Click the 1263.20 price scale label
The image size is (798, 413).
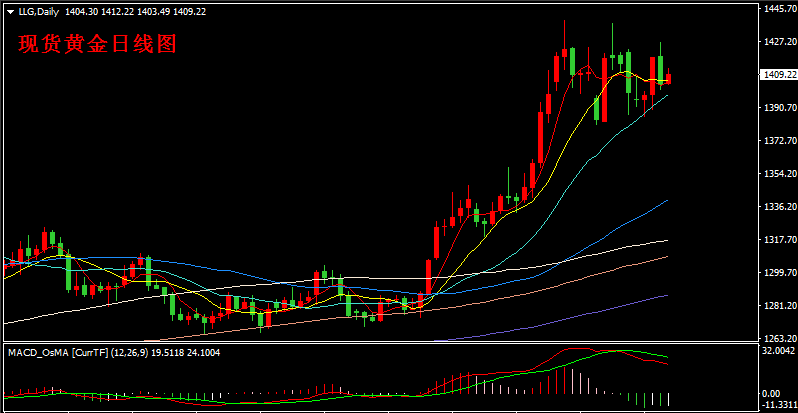(x=779, y=338)
